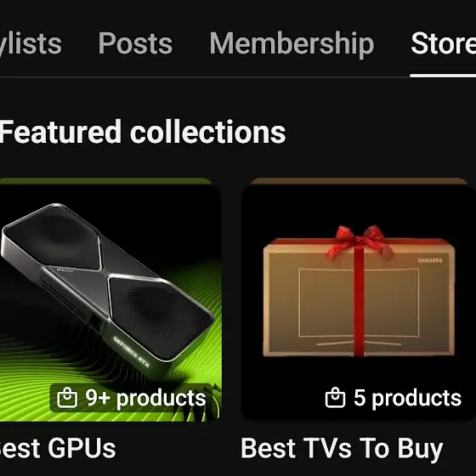Screen dimensions: 476x476
Task: Click the red ribbon bow on gift box
Action: tap(360, 241)
